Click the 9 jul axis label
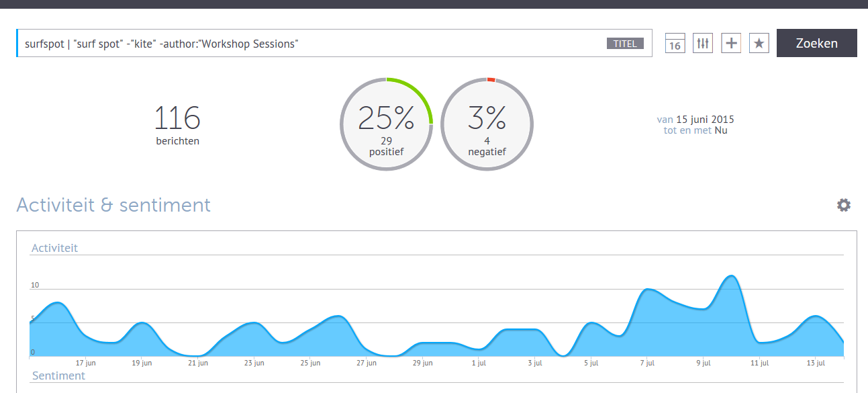Viewport: 868px width, 393px height. tap(704, 363)
